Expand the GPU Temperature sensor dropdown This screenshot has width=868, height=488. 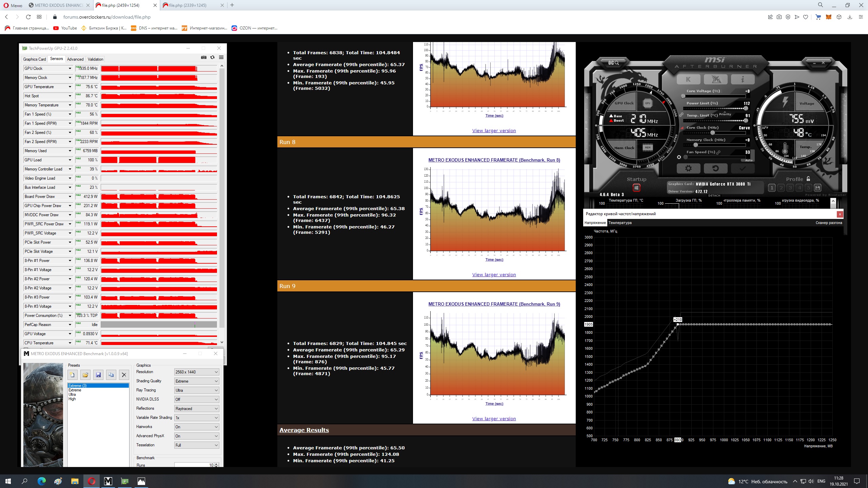(70, 87)
